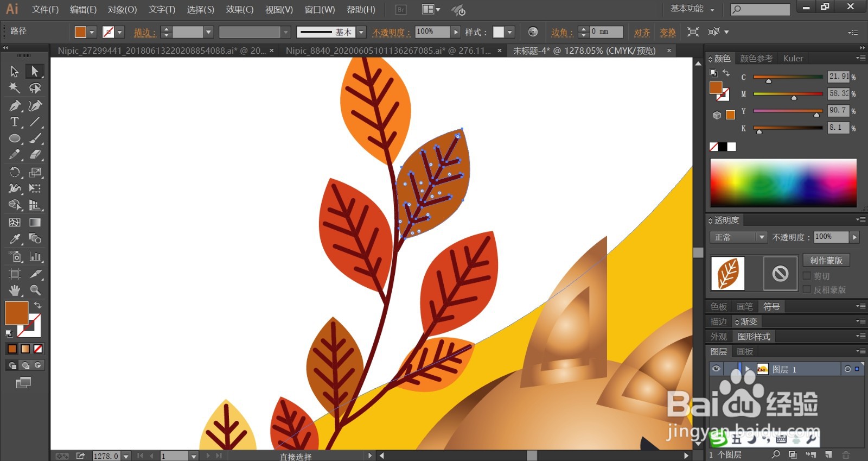Select the Ellipse tool
Viewport: 868px width, 461px height.
(15, 138)
